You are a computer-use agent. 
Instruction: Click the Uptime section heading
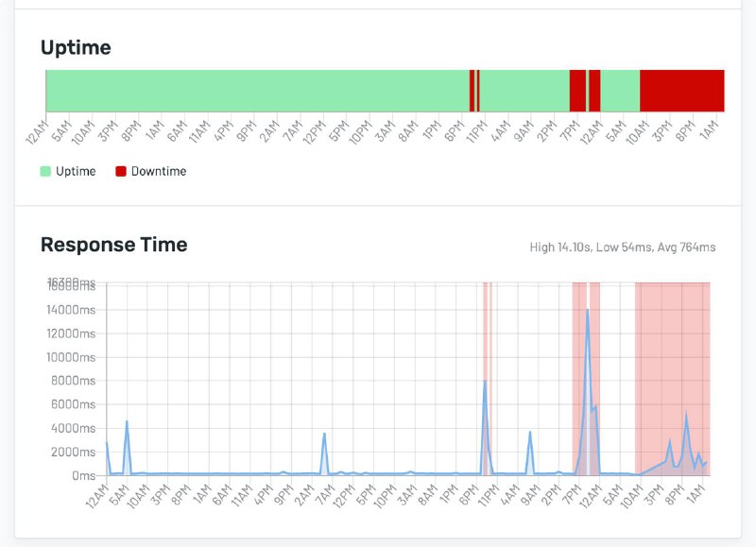pos(76,47)
